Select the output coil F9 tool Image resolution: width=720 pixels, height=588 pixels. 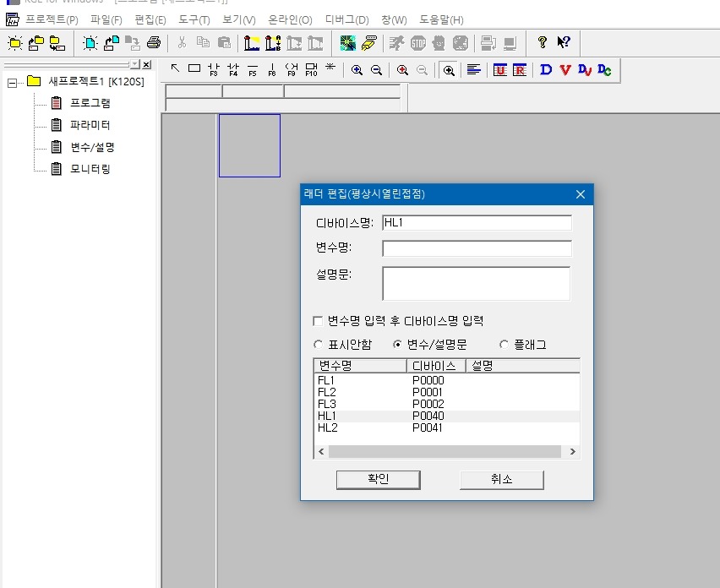[x=292, y=69]
